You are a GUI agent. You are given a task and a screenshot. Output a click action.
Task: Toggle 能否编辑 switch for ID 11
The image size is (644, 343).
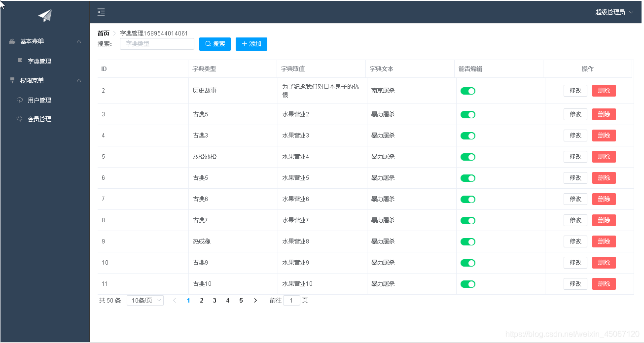tap(468, 284)
